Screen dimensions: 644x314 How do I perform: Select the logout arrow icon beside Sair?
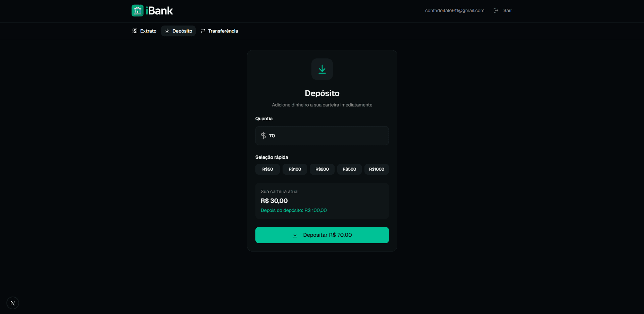496,10
